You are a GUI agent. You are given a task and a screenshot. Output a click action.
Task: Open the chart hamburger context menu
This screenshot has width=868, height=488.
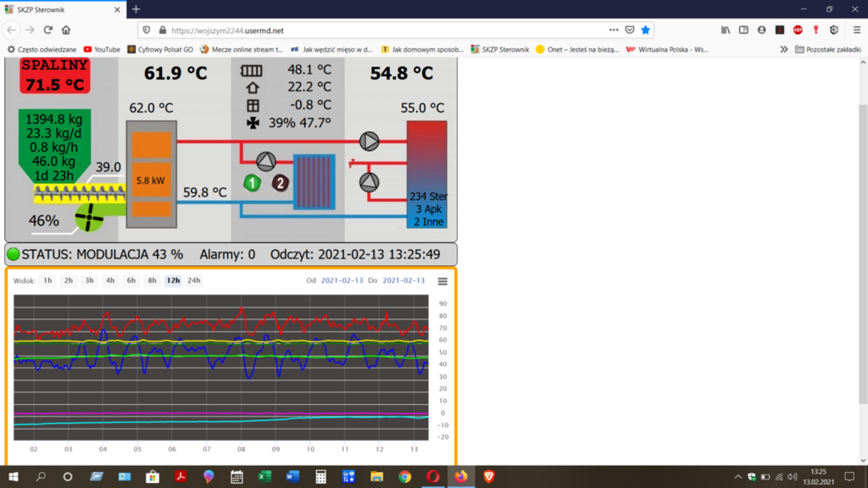[442, 281]
